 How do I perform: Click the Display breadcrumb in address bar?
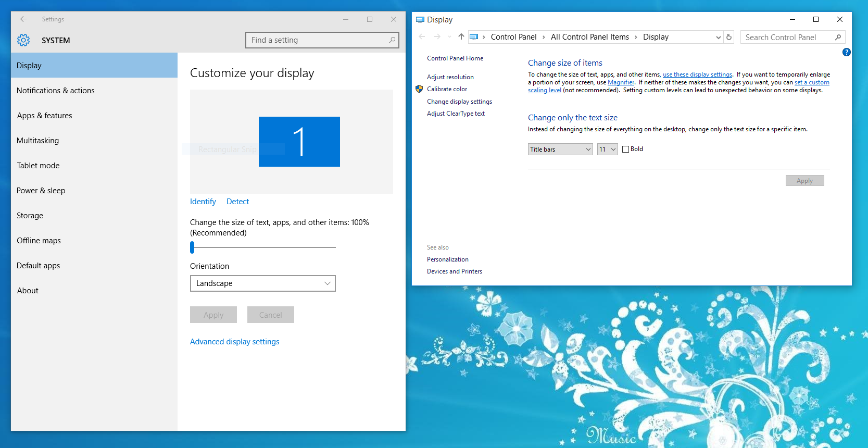pos(656,37)
